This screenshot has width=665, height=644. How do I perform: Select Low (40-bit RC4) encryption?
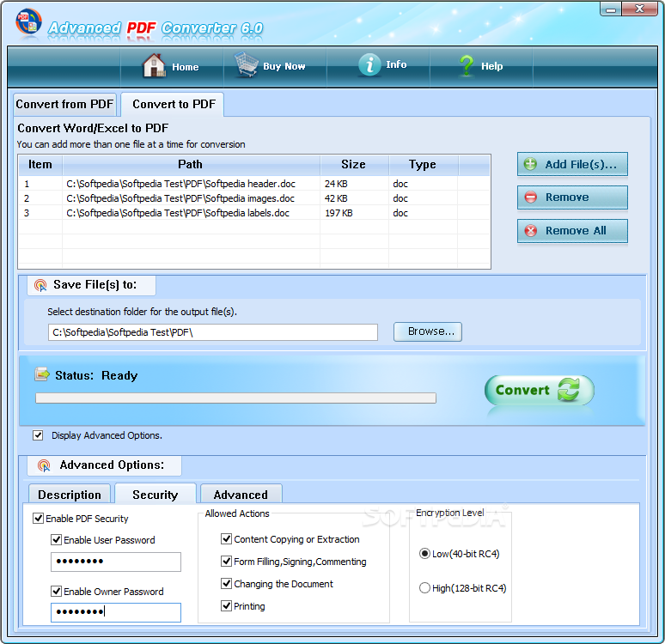(424, 554)
